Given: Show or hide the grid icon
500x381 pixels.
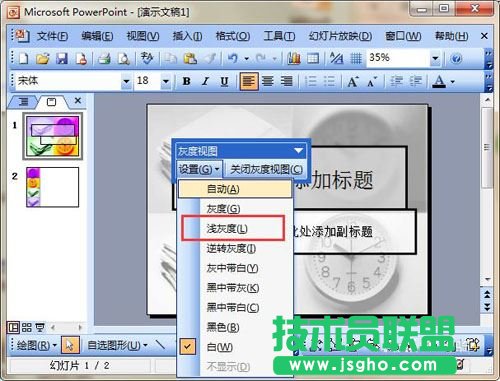Looking at the screenshot, I should click(x=356, y=59).
